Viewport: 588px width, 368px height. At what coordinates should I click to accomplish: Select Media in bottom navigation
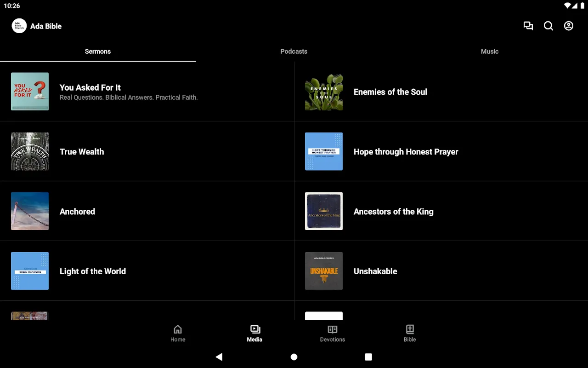(x=254, y=333)
